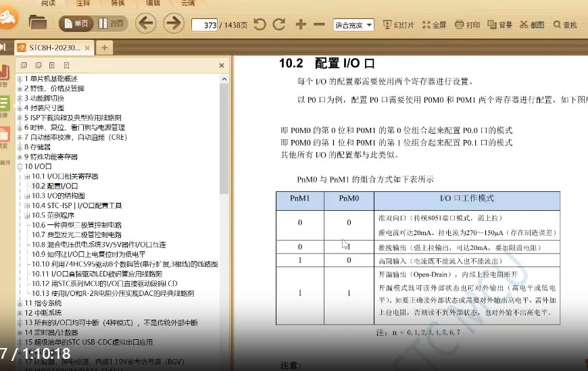Click the page number field showing 373
This screenshot has width=588, height=371.
(204, 25)
